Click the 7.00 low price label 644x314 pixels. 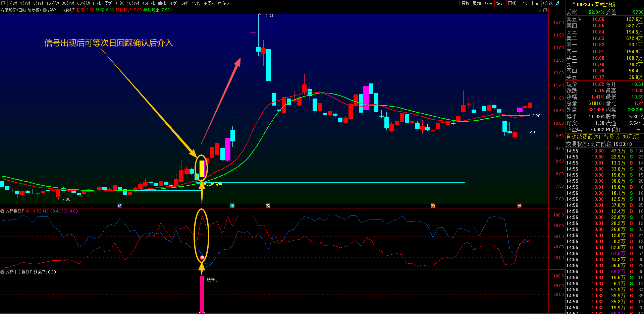click(66, 199)
